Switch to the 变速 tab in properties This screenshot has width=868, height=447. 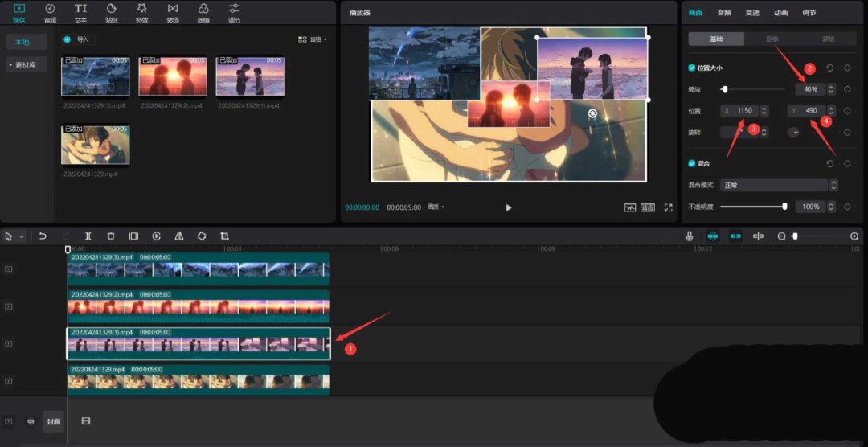[x=752, y=13]
